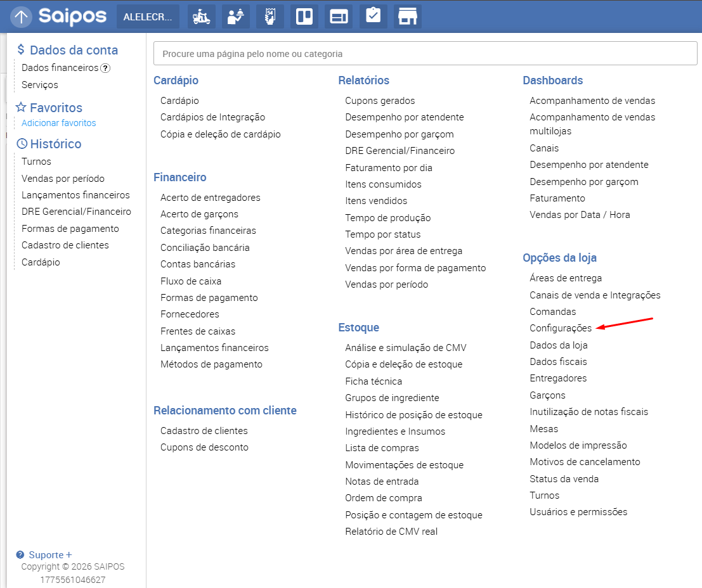
Task: Click the page search field
Action: click(425, 54)
